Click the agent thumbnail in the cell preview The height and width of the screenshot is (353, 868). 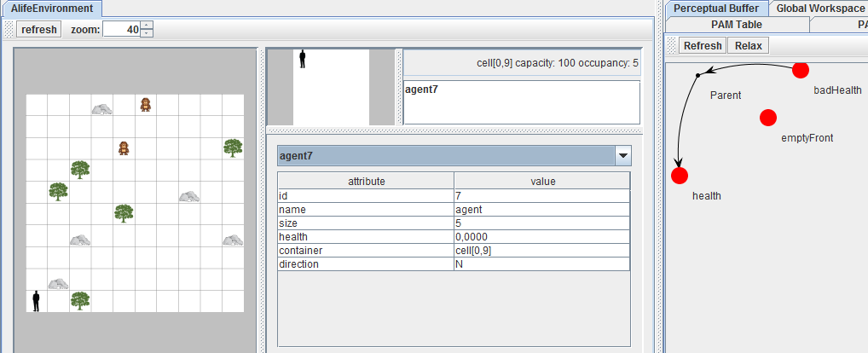[302, 59]
